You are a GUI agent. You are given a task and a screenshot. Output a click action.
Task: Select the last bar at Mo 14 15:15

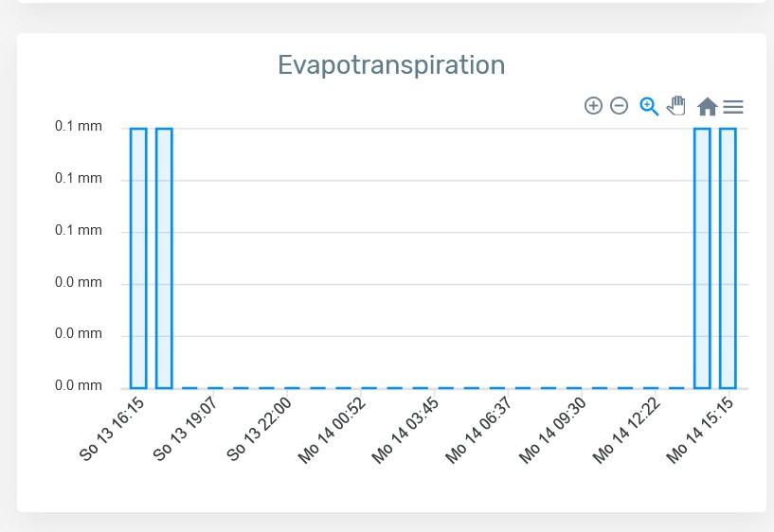click(728, 257)
